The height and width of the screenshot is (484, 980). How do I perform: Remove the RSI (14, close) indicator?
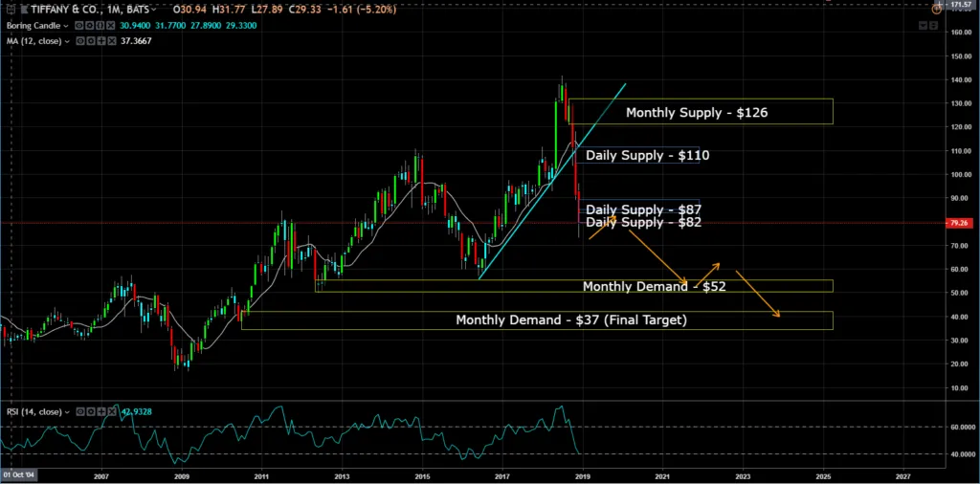click(112, 411)
